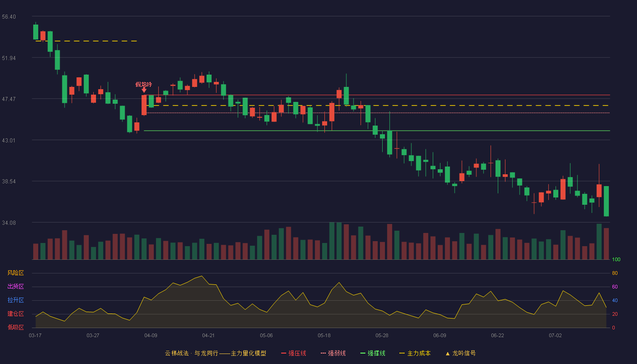
Task: Select the 低吸区 zone label
Action: pyautogui.click(x=16, y=327)
